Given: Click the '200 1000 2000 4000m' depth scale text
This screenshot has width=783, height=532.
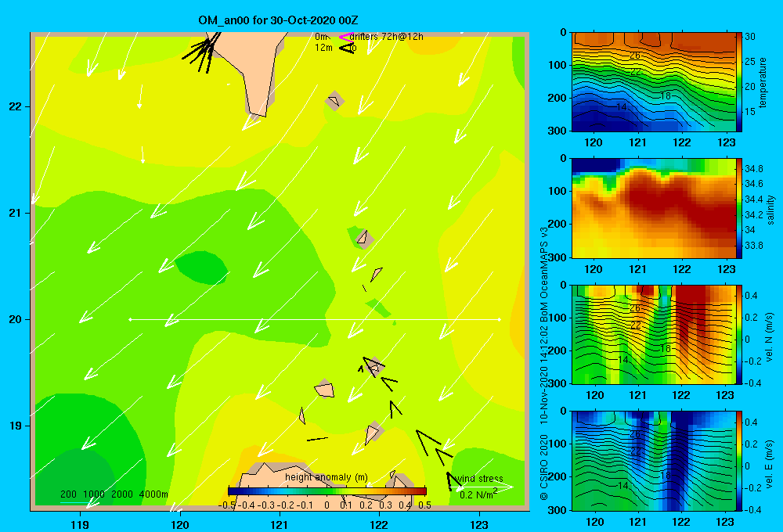Looking at the screenshot, I should (x=114, y=494).
